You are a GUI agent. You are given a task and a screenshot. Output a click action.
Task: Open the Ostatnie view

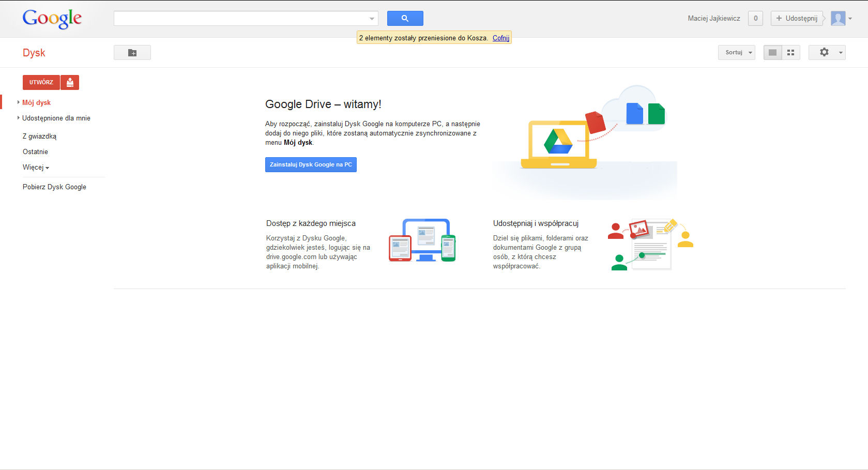pos(35,151)
